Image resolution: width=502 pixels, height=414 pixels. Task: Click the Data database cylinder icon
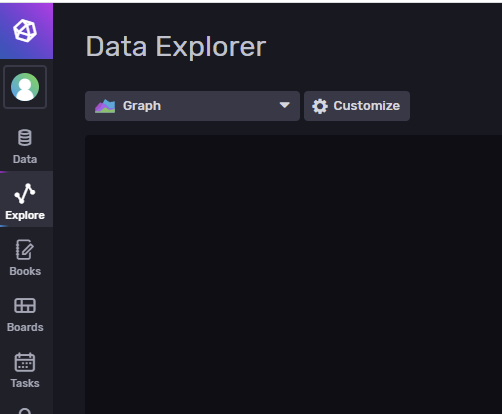point(25,138)
